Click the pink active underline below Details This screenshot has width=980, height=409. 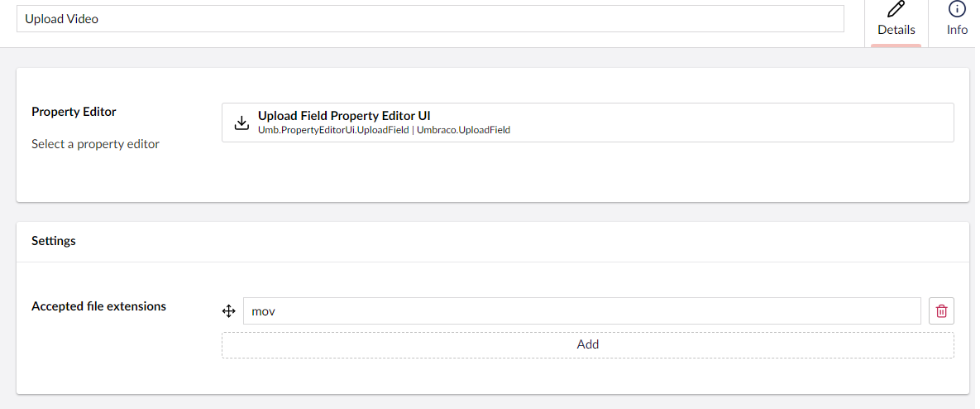point(896,46)
